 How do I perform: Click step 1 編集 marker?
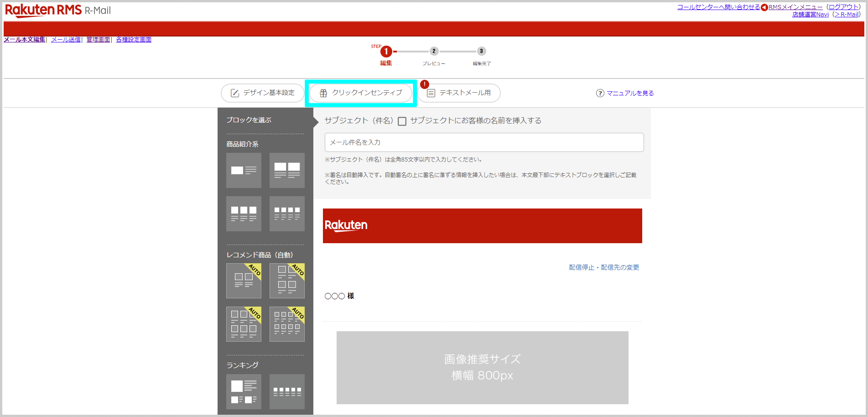pos(386,52)
